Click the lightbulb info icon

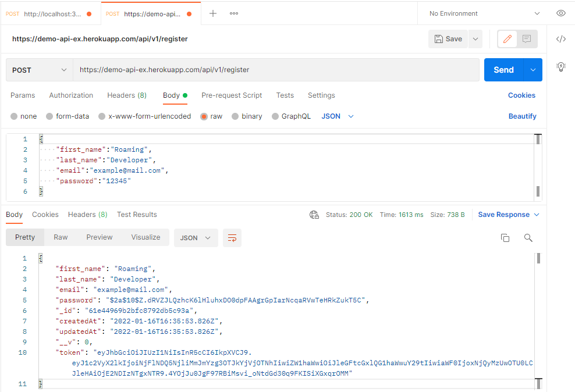[560, 66]
